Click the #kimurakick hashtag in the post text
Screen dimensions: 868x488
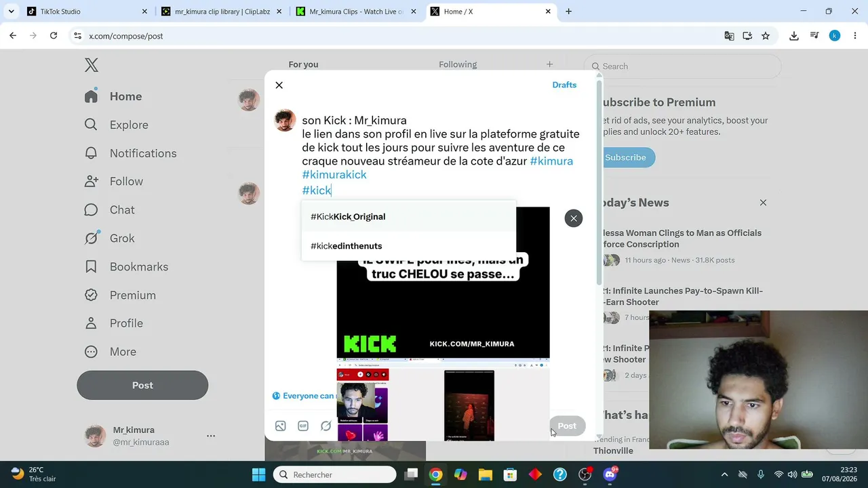[334, 175]
